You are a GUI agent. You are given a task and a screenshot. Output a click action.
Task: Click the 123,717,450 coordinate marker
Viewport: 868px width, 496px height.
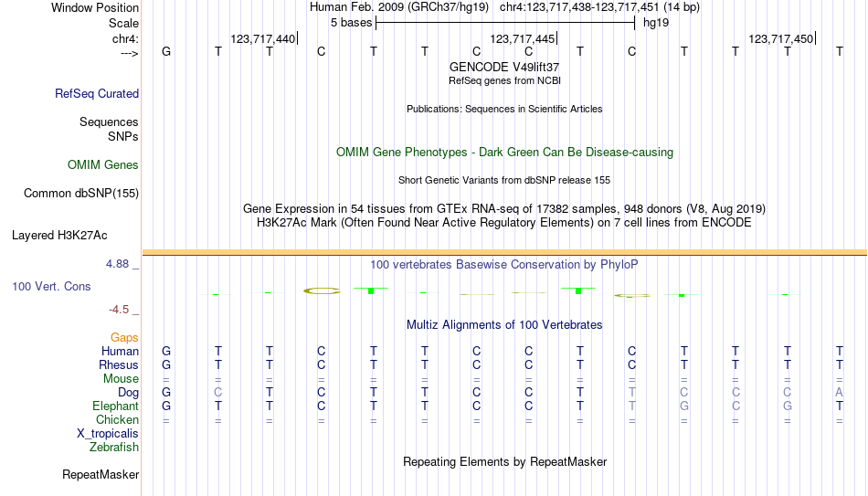click(x=781, y=38)
